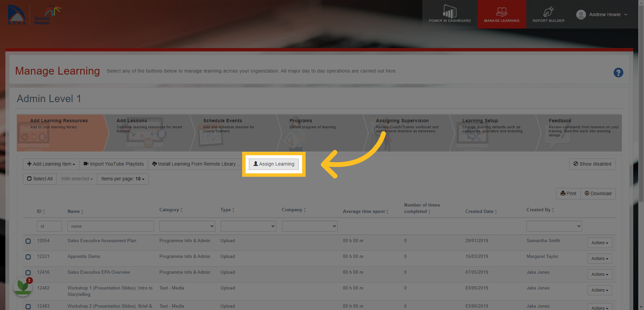Tick checkbox for Sales Executive EPA Overview
Image resolution: width=644 pixels, height=310 pixels.
pyautogui.click(x=28, y=273)
